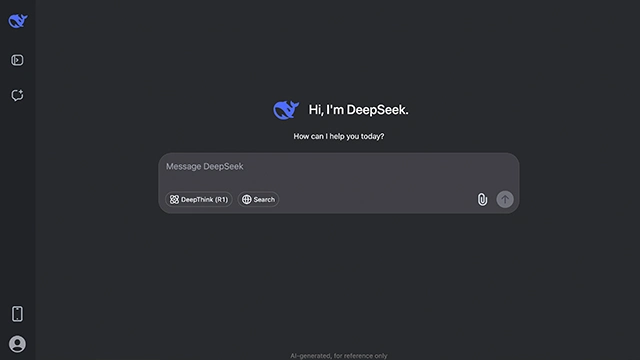The height and width of the screenshot is (360, 640).
Task: Open the sidebar panel toggle icon
Action: 17,60
